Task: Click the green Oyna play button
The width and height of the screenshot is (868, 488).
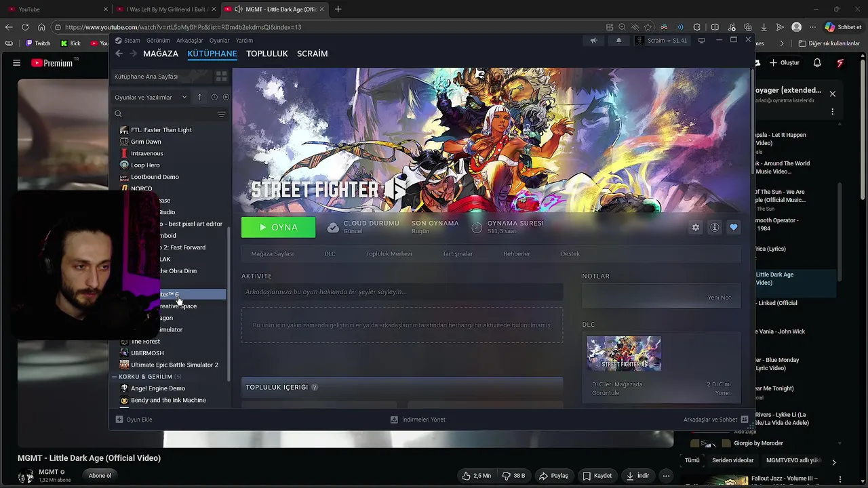Action: point(279,228)
